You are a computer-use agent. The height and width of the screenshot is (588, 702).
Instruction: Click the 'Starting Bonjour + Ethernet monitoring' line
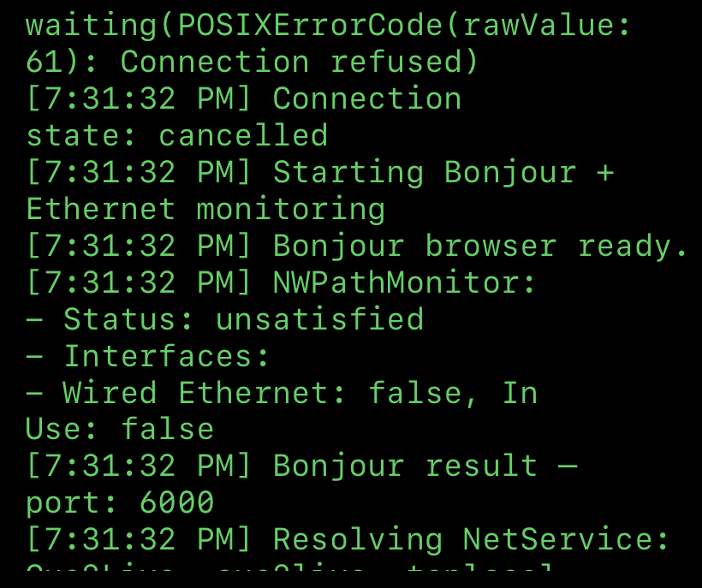(x=319, y=191)
